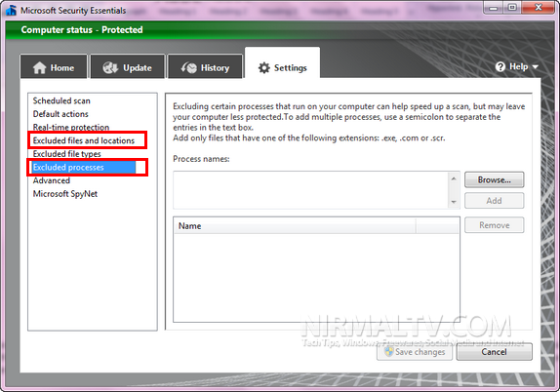Click the gear icon on Settings tab

[264, 68]
